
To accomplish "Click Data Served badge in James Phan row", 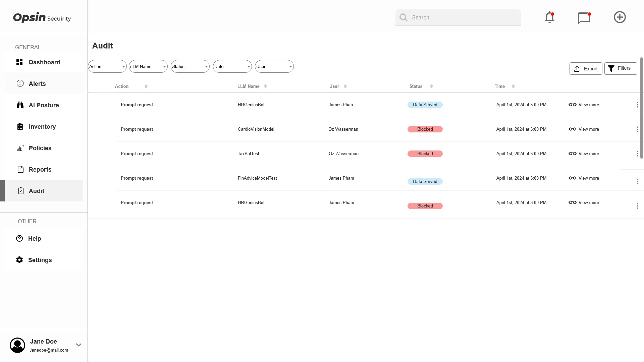I will (x=425, y=105).
